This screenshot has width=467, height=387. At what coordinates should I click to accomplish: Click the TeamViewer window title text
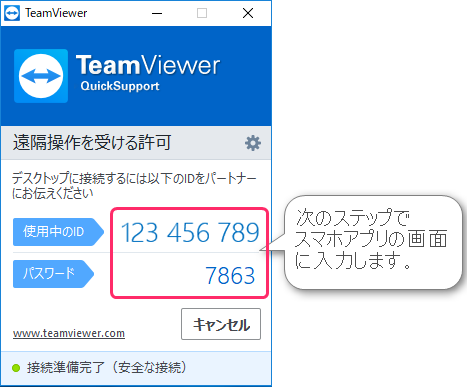tap(56, 13)
